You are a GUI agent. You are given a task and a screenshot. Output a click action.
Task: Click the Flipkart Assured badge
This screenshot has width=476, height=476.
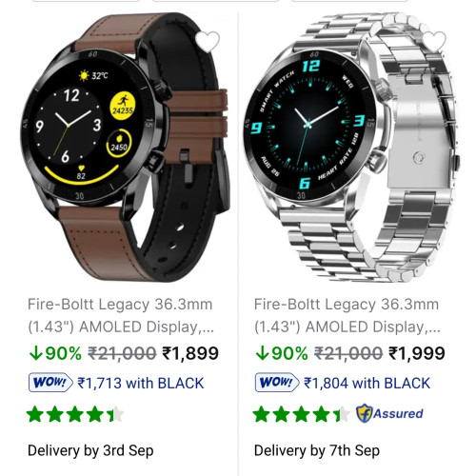pyautogui.click(x=389, y=413)
